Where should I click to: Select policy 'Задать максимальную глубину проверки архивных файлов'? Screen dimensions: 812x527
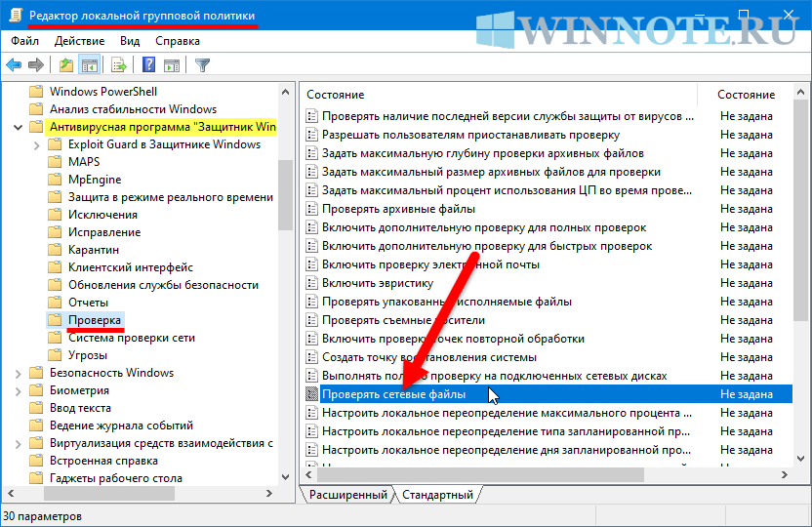(x=483, y=154)
